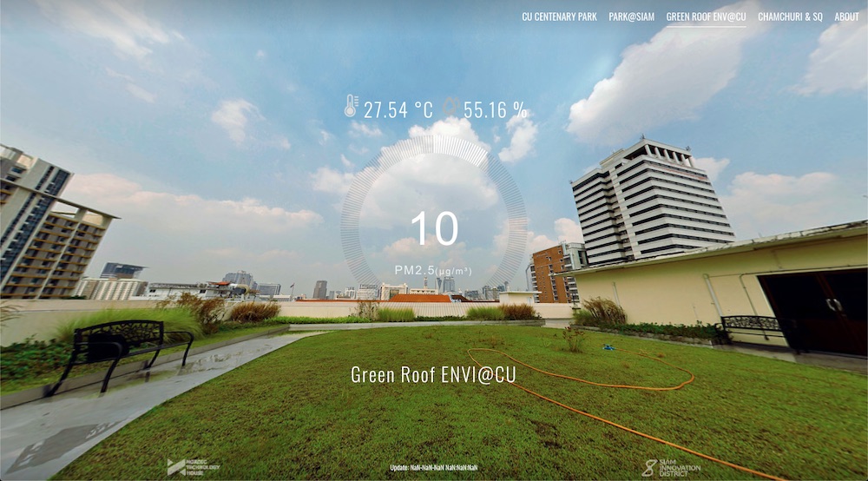Click the 55.16 % humidity reading

(495, 110)
